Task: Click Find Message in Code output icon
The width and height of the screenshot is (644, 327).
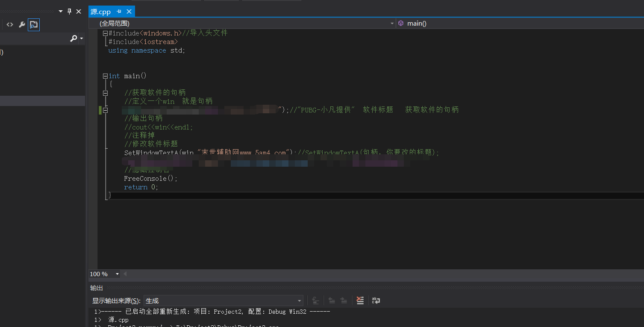Action: 315,301
